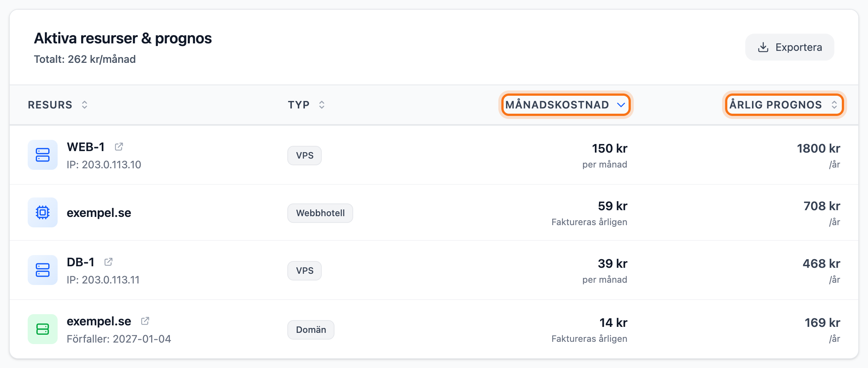Click the DB-1 server icon
Screen dimensions: 868x368
pyautogui.click(x=43, y=270)
